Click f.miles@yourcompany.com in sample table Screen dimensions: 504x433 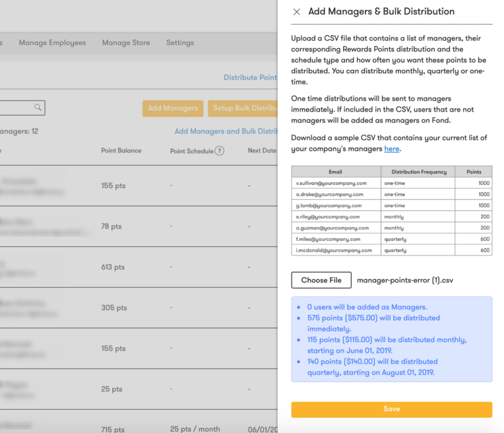pos(328,239)
